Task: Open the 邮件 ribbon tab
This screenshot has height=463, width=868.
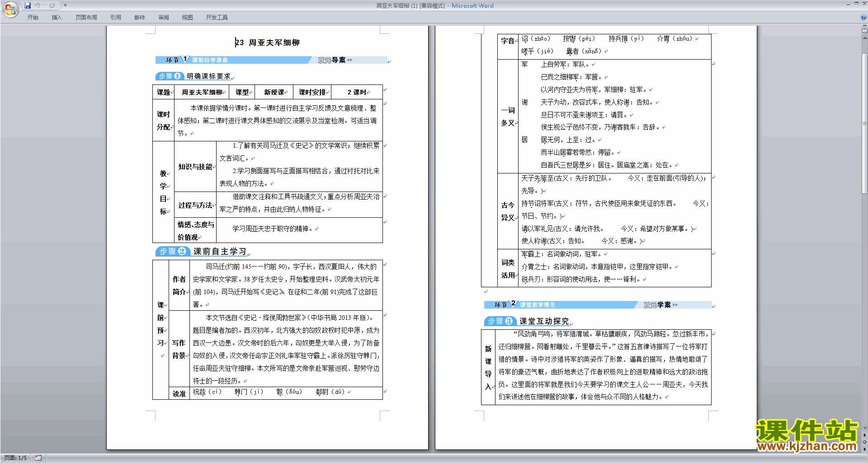Action: 140,18
